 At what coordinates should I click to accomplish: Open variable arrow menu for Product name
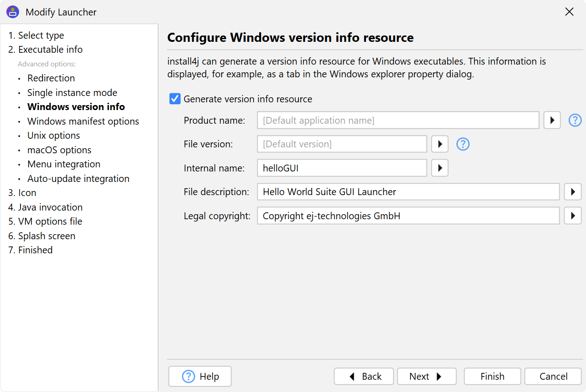click(x=552, y=121)
